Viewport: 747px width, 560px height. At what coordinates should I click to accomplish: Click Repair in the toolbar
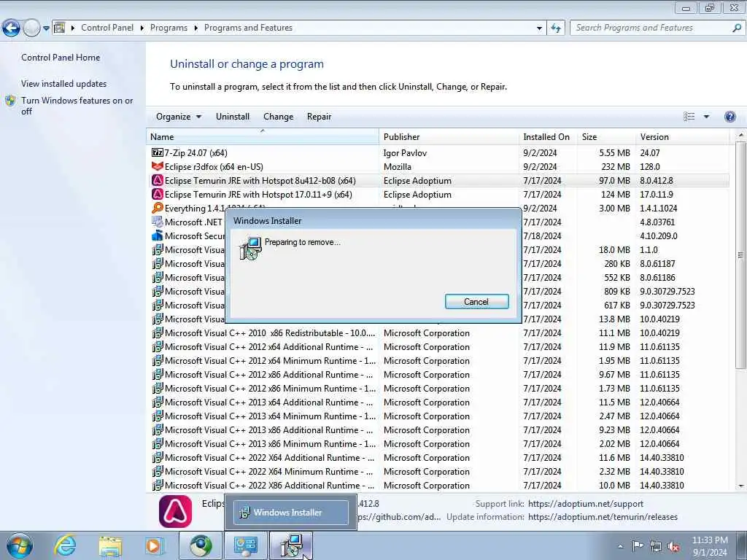point(320,117)
